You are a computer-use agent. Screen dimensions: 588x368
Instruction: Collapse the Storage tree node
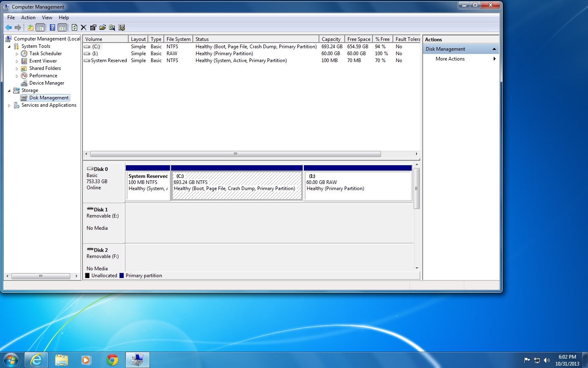click(x=9, y=91)
